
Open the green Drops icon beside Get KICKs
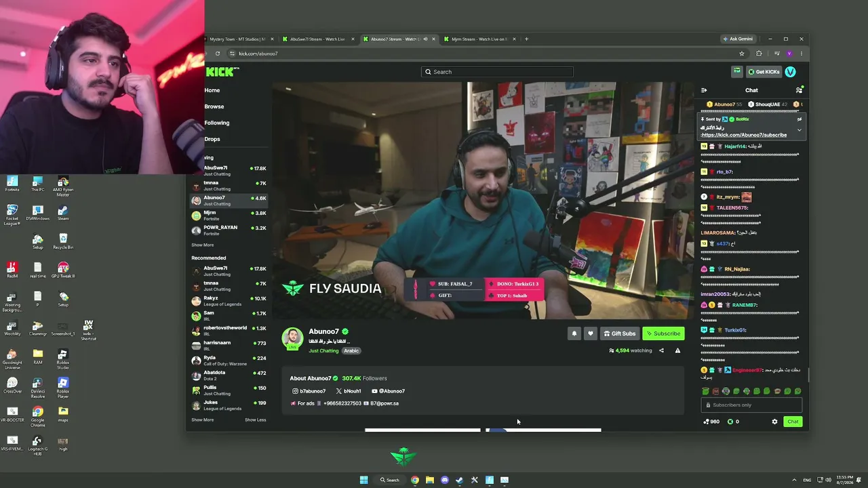click(737, 71)
